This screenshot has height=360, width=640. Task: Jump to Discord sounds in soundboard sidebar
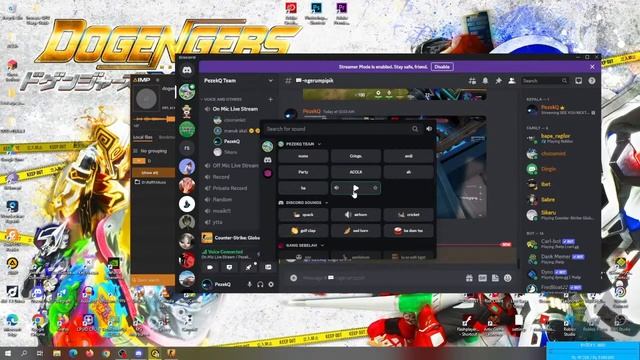(267, 160)
